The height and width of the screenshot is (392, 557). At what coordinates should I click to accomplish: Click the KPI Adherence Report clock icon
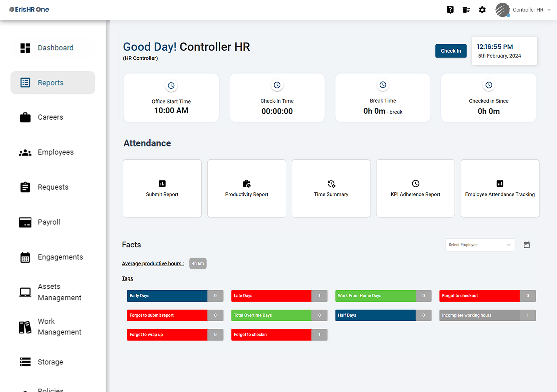(x=415, y=183)
